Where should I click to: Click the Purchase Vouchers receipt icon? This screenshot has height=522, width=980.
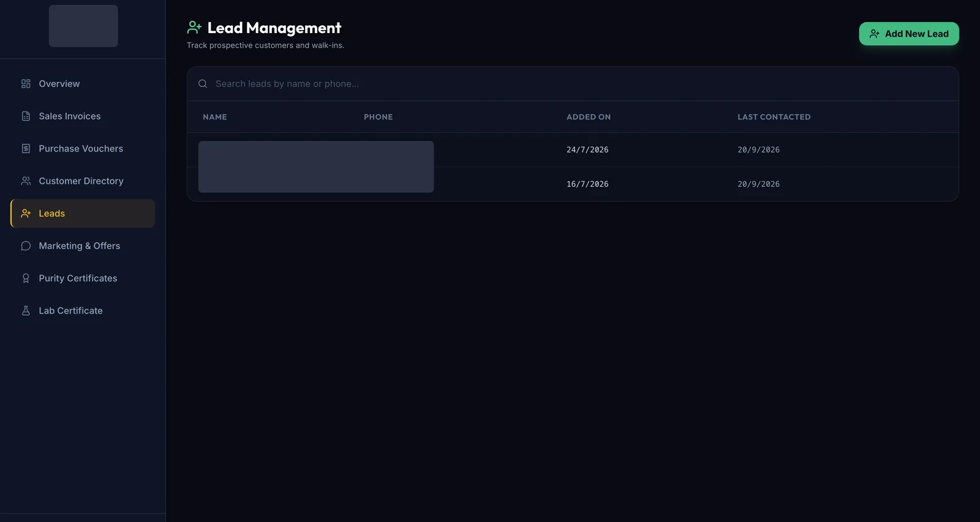26,149
